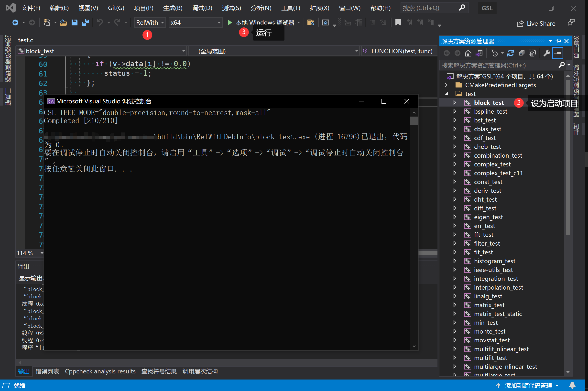This screenshot has width=588, height=391.
Task: Switch to the 错误列表 tab
Action: tap(47, 371)
